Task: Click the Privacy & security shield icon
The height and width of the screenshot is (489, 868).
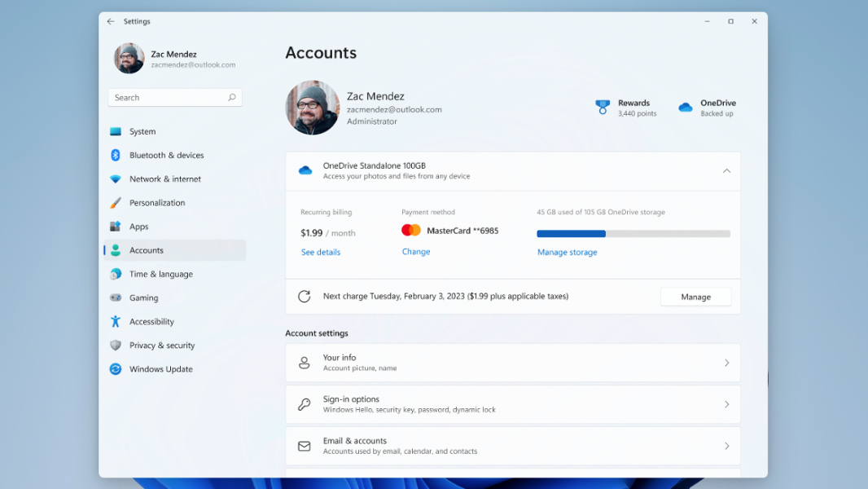Action: pyautogui.click(x=116, y=346)
